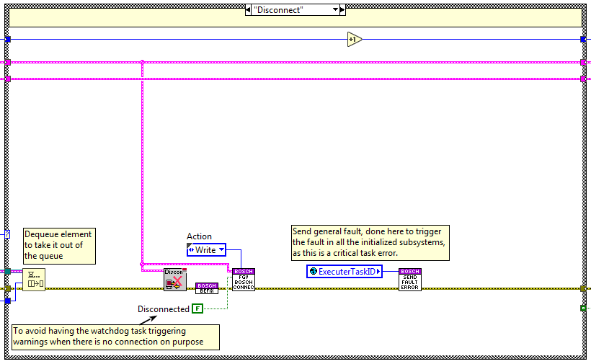The width and height of the screenshot is (591, 364).
Task: Click the watchdog task comment note
Action: (x=116, y=337)
